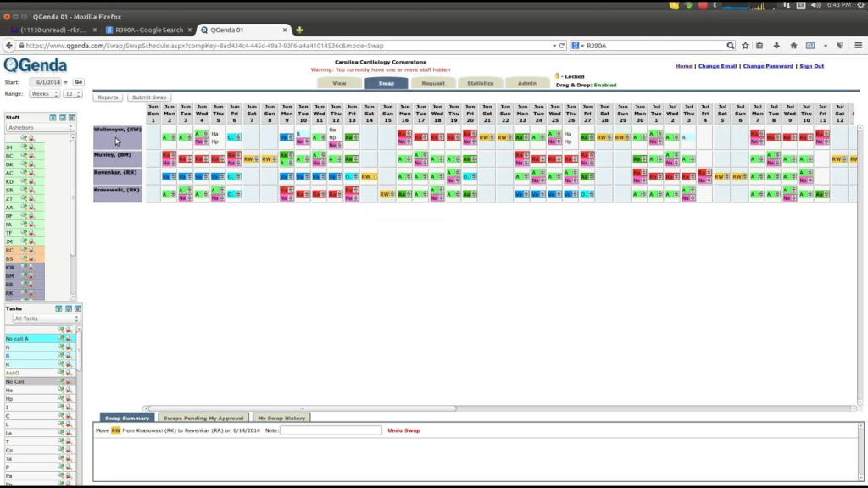Click the red X icon in Tasks header
Image resolution: width=868 pixels, height=488 pixels.
pyautogui.click(x=77, y=308)
